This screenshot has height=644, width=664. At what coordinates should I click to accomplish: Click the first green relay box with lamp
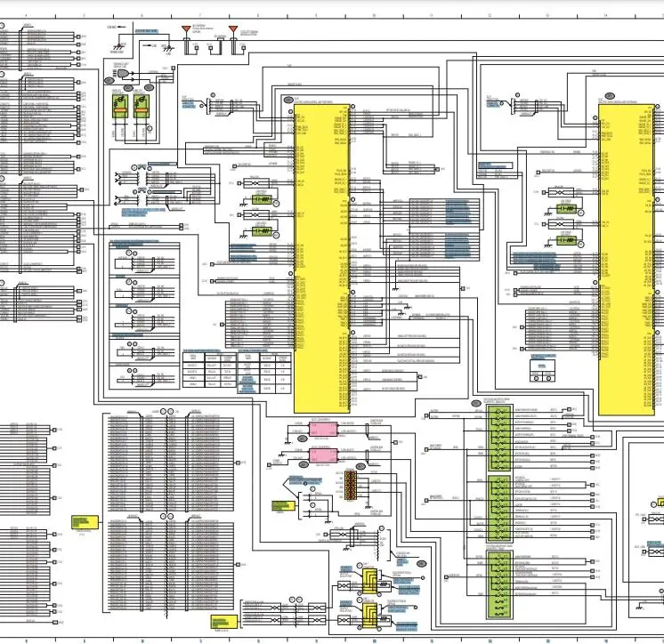(x=120, y=106)
